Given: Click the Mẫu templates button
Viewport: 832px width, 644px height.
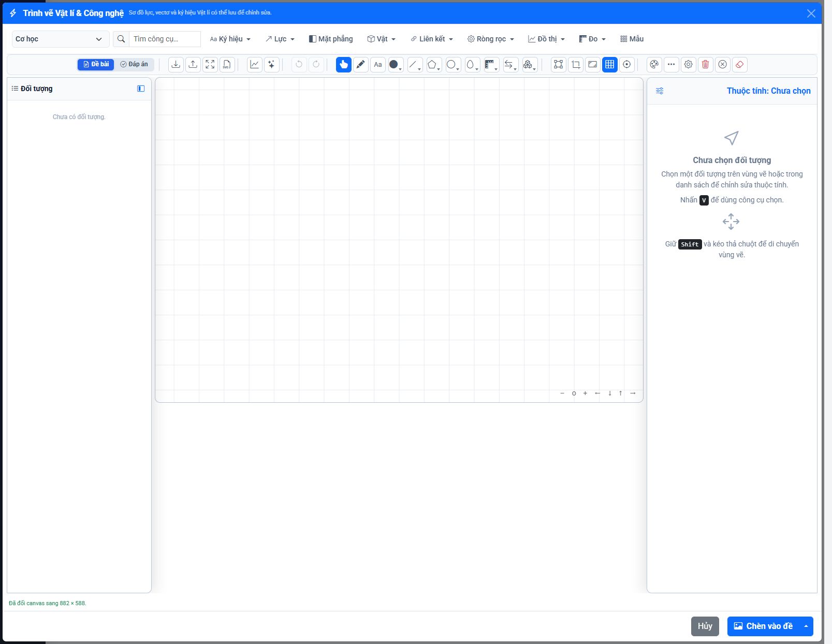Looking at the screenshot, I should click(632, 39).
